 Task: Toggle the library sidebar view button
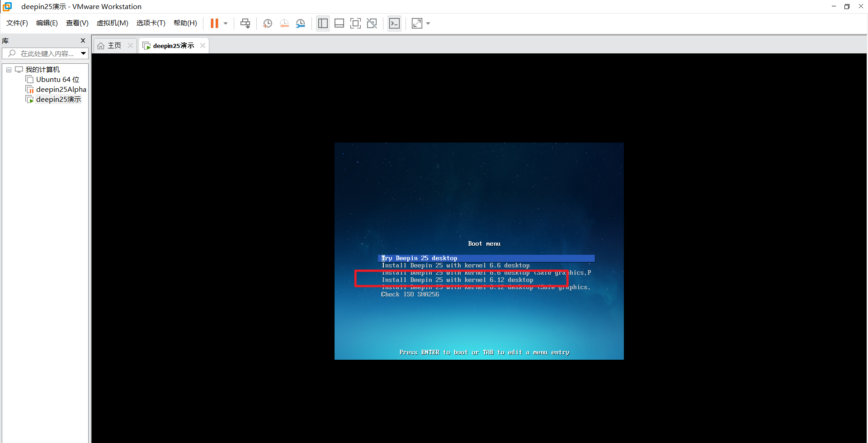[x=323, y=24]
